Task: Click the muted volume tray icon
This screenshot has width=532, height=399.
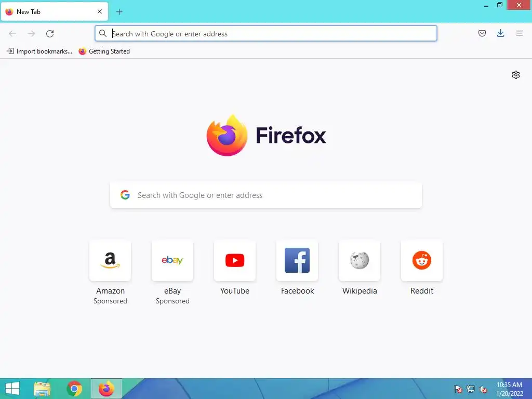Action: click(483, 389)
